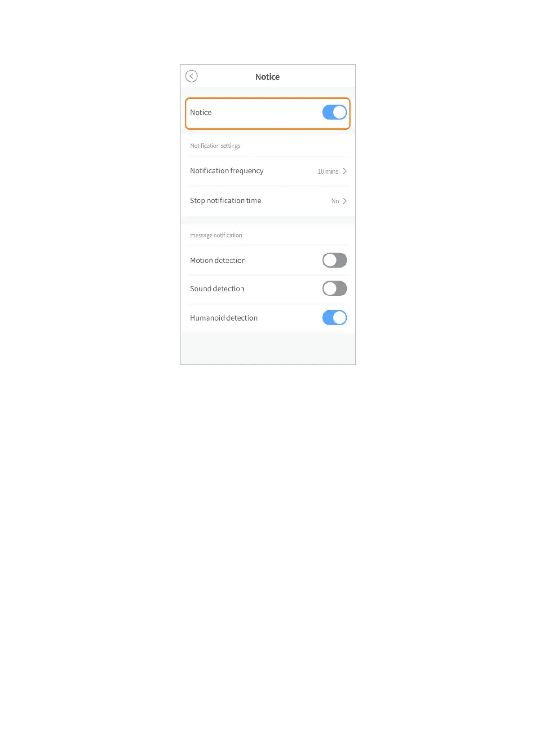The image size is (535, 756).
Task: Turn off the main Notice switch
Action: tap(335, 112)
